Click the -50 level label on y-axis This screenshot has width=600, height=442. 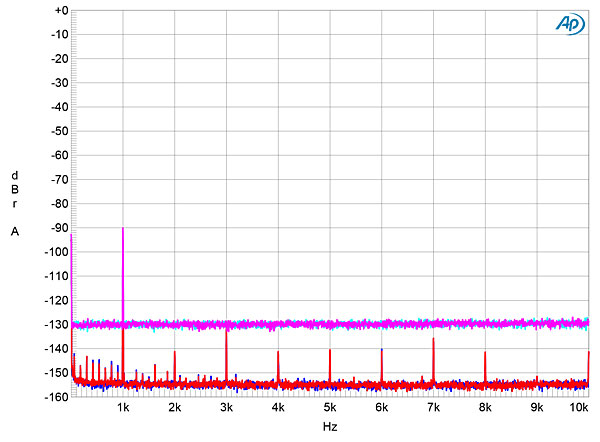click(57, 131)
